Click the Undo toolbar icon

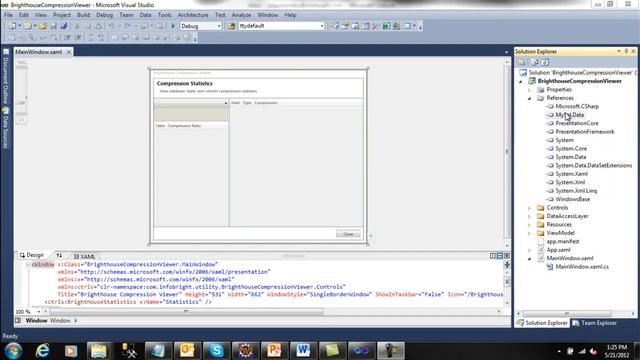[112, 26]
